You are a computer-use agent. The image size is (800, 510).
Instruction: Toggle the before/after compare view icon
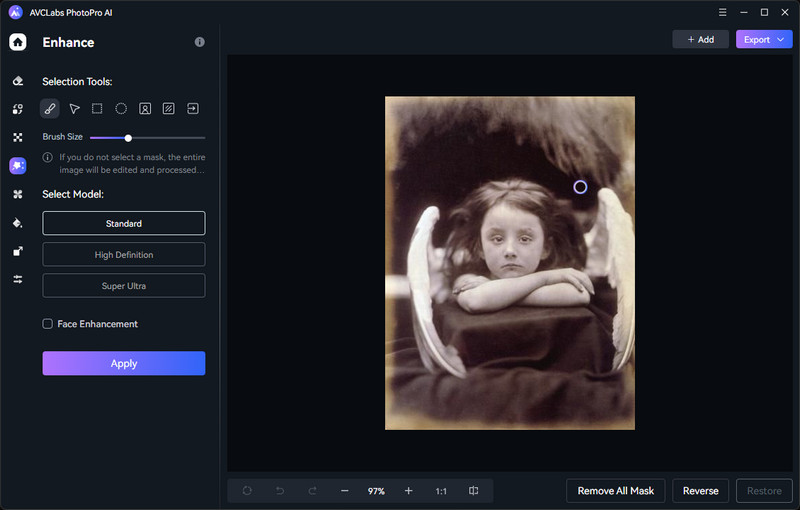tap(473, 491)
